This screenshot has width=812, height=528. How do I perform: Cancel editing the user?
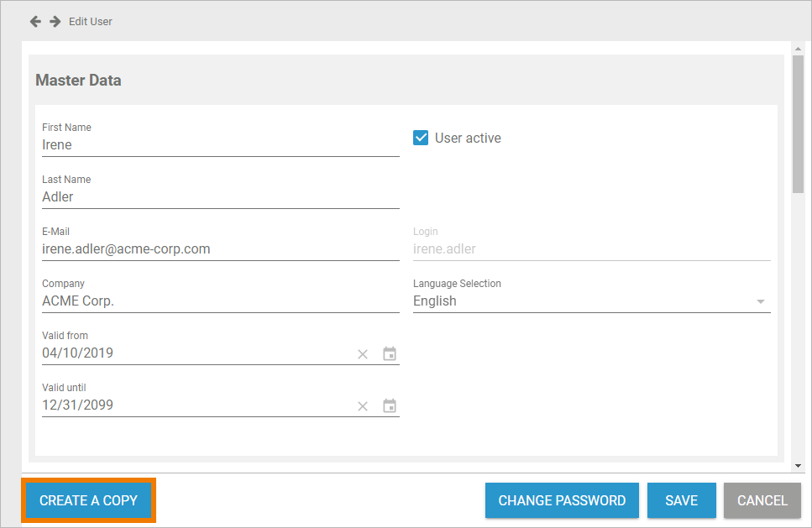[x=762, y=500]
